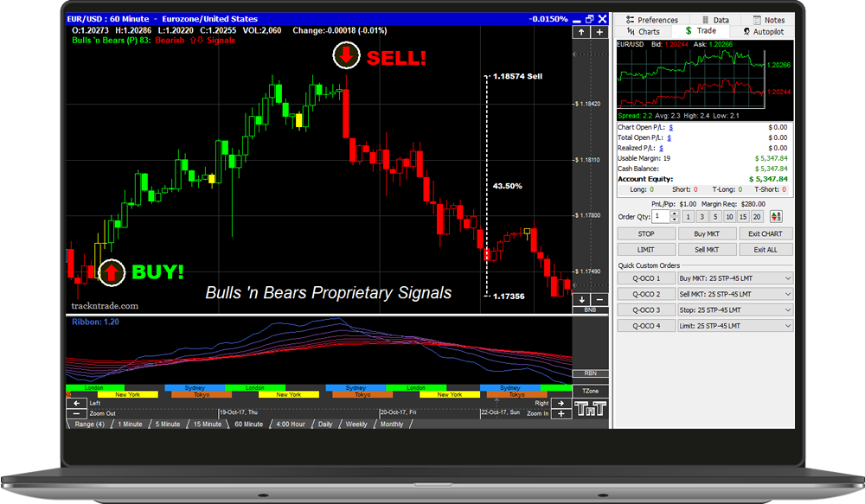Click the LIMIT order button
Image resolution: width=865 pixels, height=504 pixels.
pos(646,250)
